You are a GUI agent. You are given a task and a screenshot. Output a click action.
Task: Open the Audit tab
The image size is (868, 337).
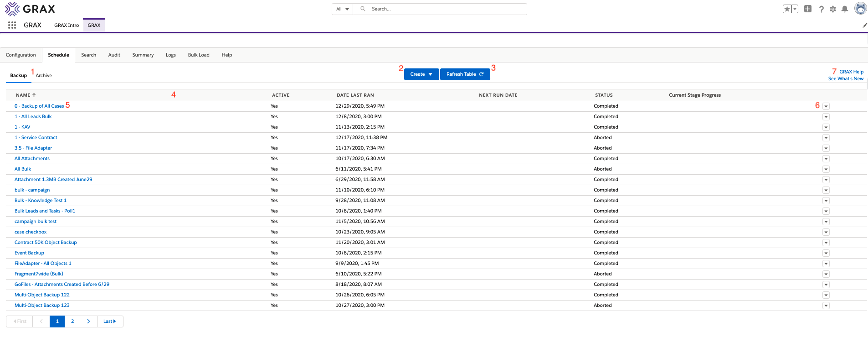tap(114, 55)
